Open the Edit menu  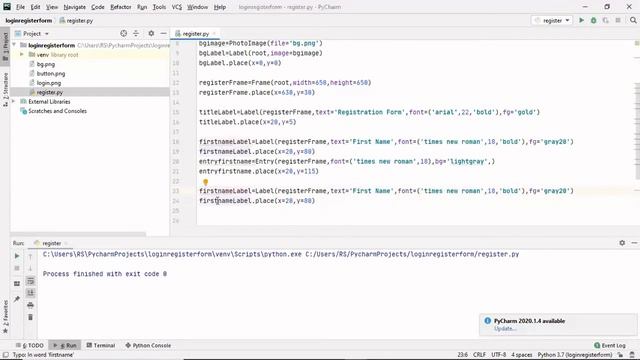(36, 7)
